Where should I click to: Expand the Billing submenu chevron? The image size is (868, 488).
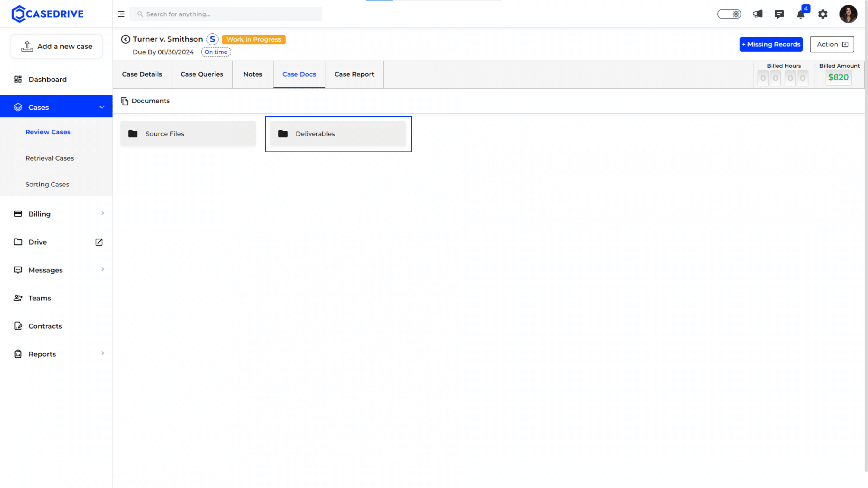[x=102, y=213]
